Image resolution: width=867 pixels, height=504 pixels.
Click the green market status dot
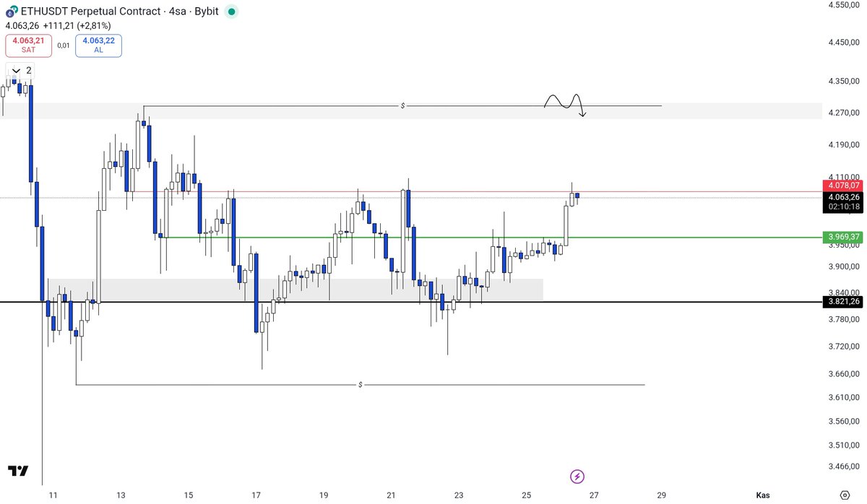point(230,12)
